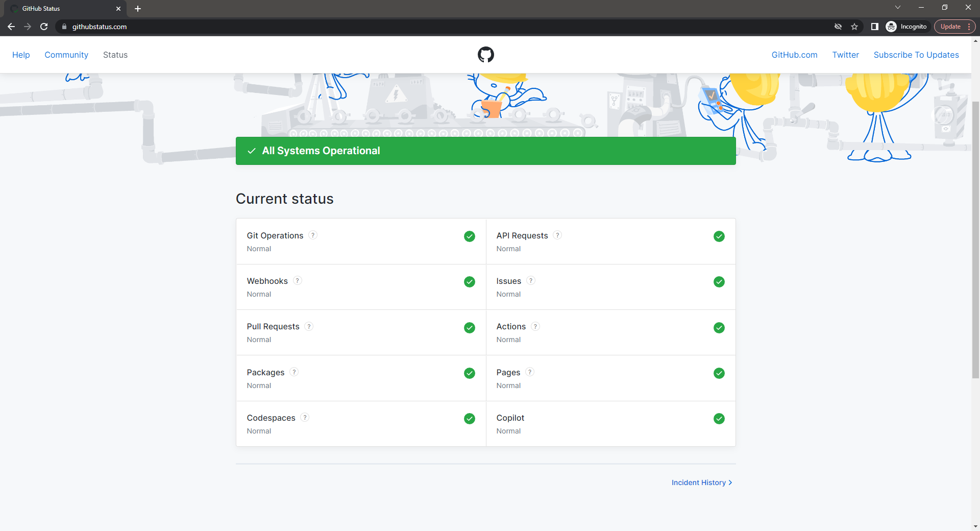Click Copilot green status checkmark
This screenshot has height=531, width=980.
point(719,419)
